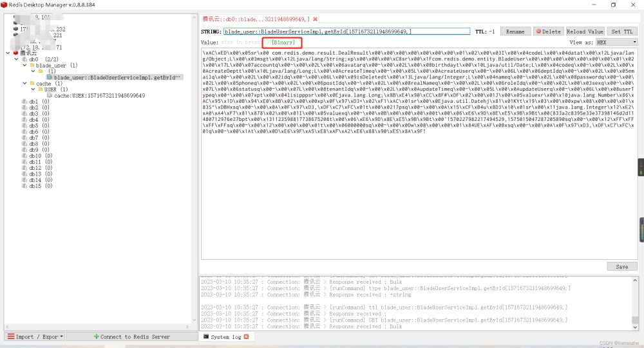This screenshot has width=644, height=348.
Task: Click the TTL: -1 label
Action: 485,32
